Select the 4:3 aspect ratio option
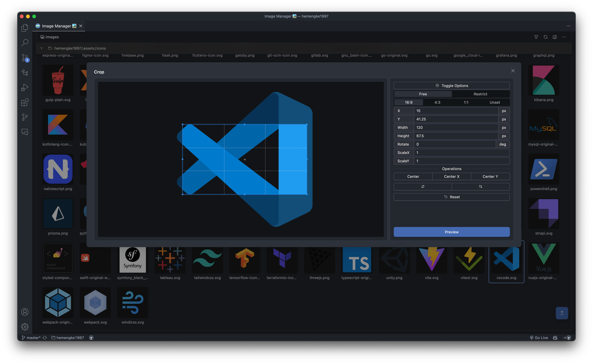This screenshot has height=364, width=593. (x=437, y=103)
